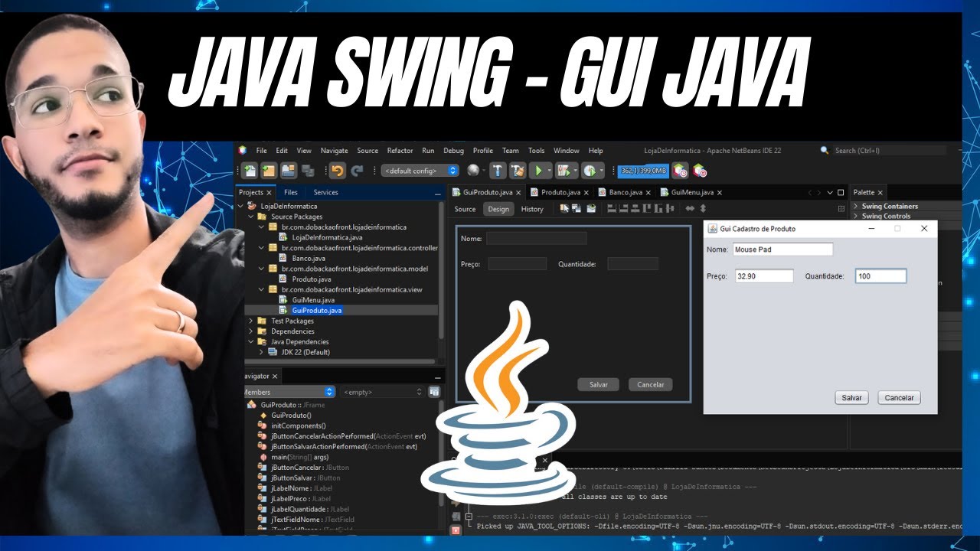Switch to the Files tab
Image resolution: width=980 pixels, height=551 pixels.
pyautogui.click(x=291, y=192)
